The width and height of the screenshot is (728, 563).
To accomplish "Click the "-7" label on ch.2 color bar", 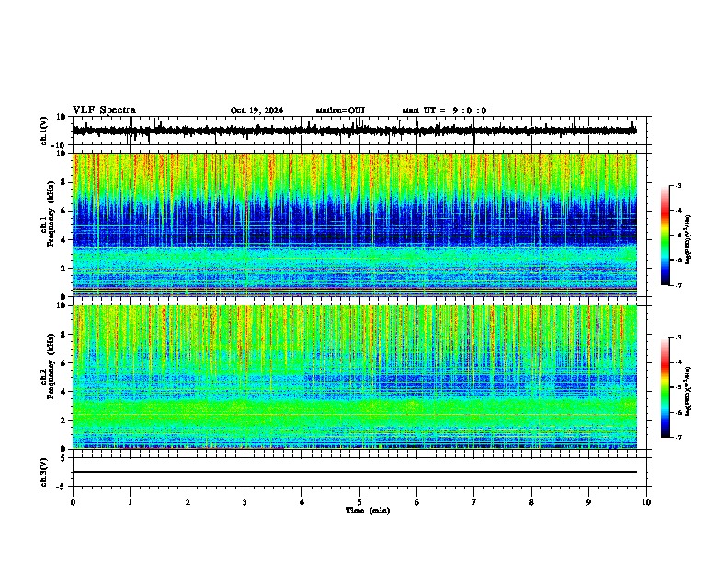I will point(677,437).
